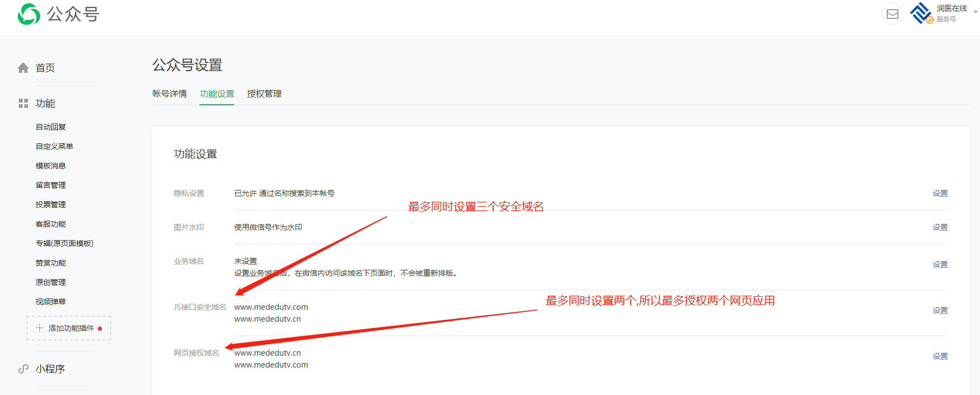This screenshot has width=980, height=395.
Task: Expand the account dropdown arrow
Action: pyautogui.click(x=976, y=11)
